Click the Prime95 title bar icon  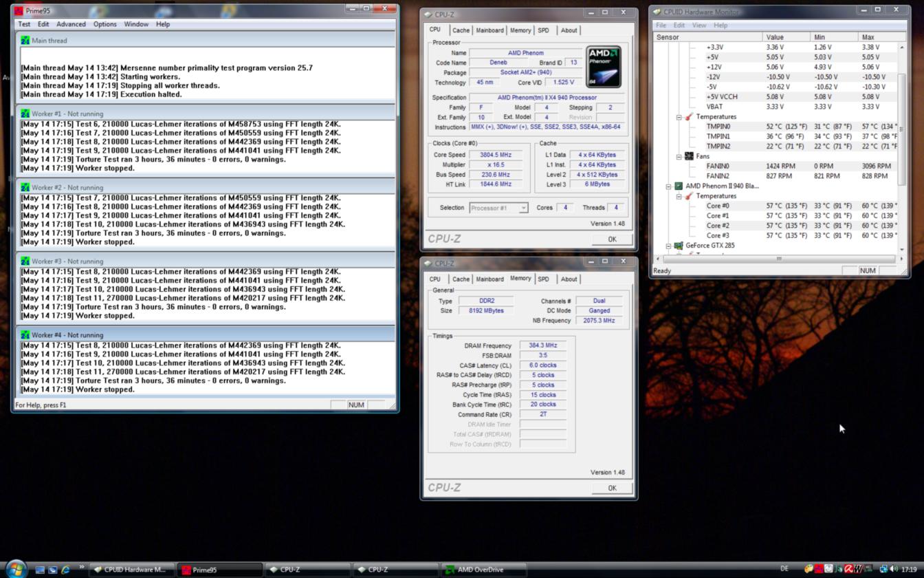pyautogui.click(x=19, y=11)
